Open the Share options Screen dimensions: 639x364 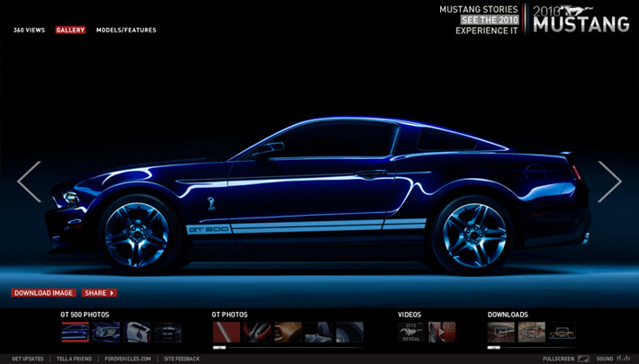pos(99,293)
